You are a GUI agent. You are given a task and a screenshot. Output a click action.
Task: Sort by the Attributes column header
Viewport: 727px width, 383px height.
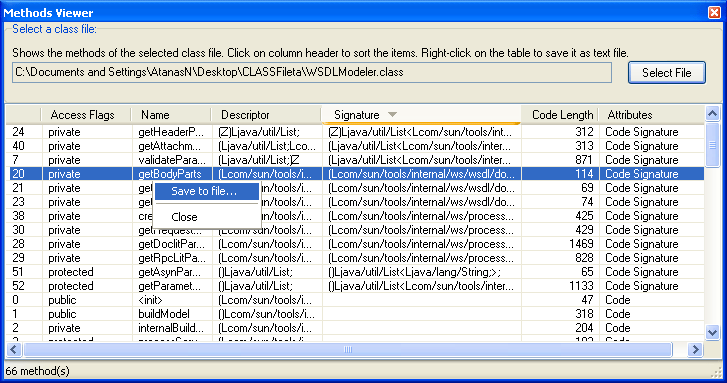click(651, 115)
